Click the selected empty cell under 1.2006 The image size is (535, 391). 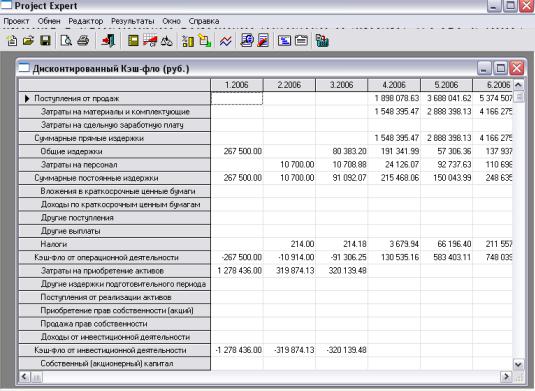(237, 99)
